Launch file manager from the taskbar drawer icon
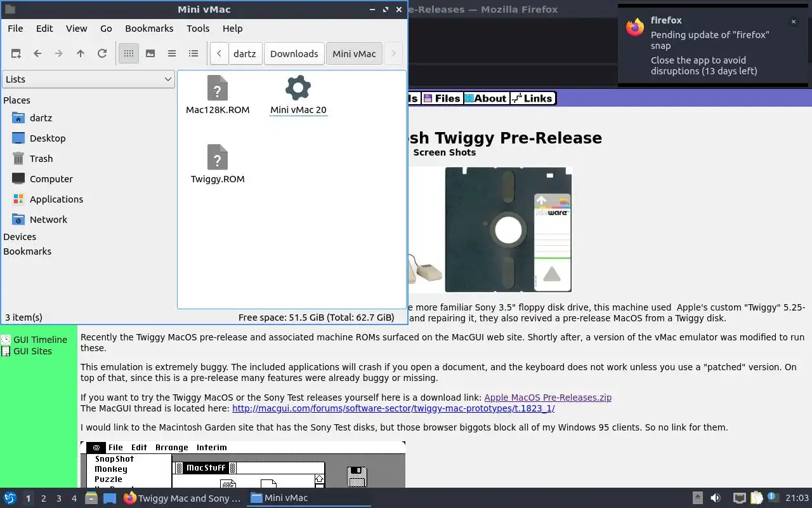 91,498
